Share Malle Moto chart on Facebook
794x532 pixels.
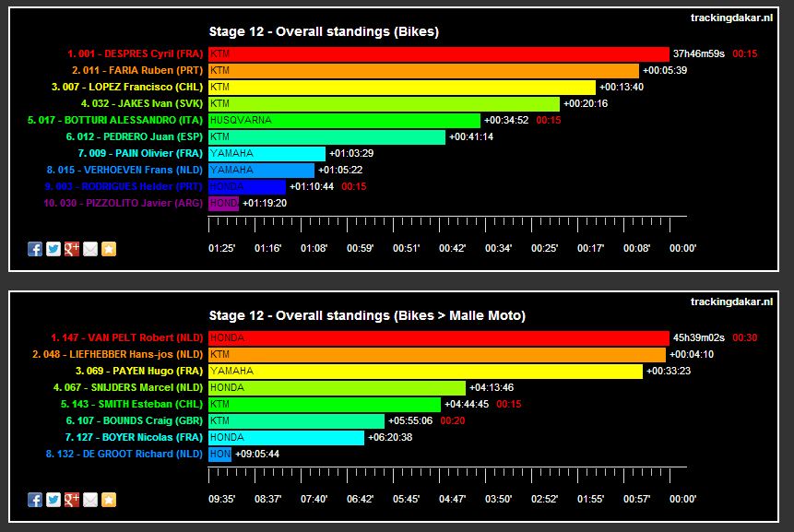(35, 500)
